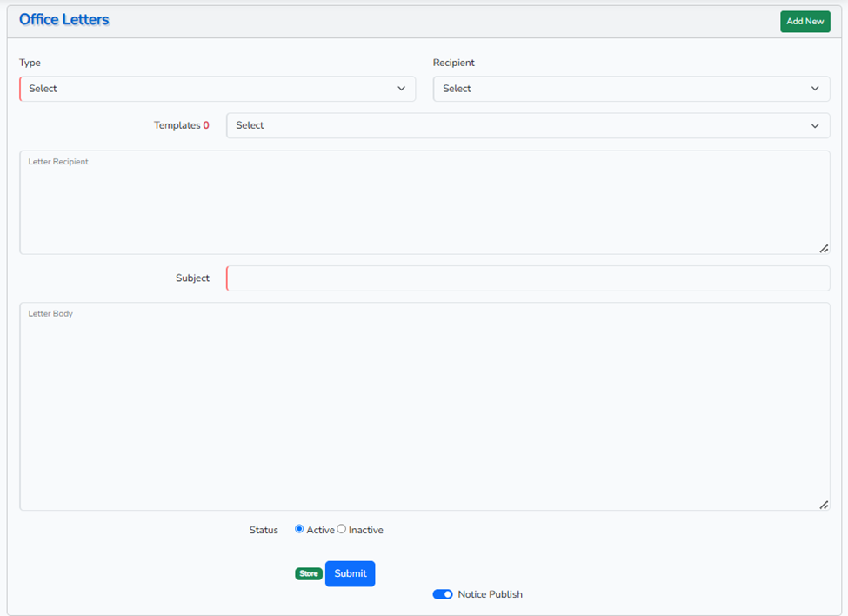Click the Letter Body resize grip
The width and height of the screenshot is (848, 616).
coord(824,505)
